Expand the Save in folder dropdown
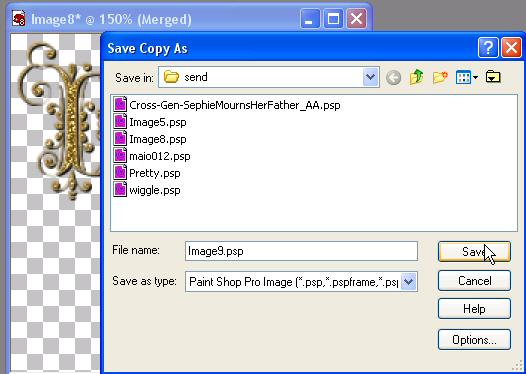 click(371, 77)
